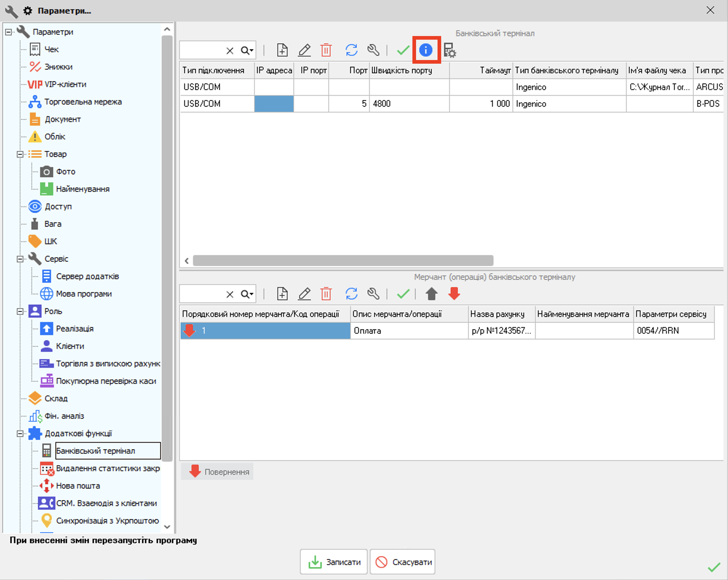Delete selected bank terminal with trash icon
Viewport: 728px width, 580px height.
pos(326,50)
